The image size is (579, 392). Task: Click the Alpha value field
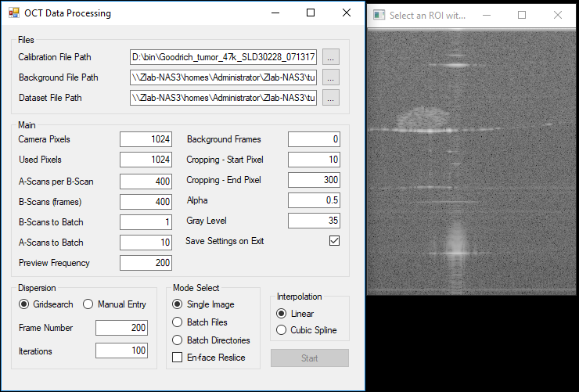coord(314,200)
